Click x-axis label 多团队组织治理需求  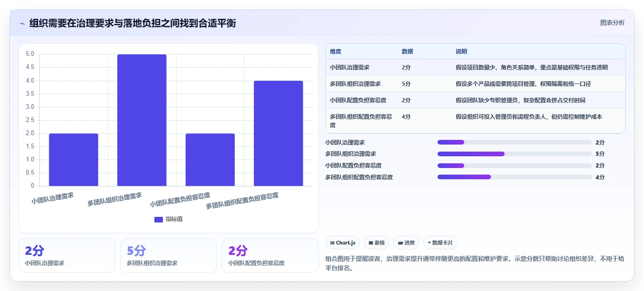pyautogui.click(x=115, y=199)
